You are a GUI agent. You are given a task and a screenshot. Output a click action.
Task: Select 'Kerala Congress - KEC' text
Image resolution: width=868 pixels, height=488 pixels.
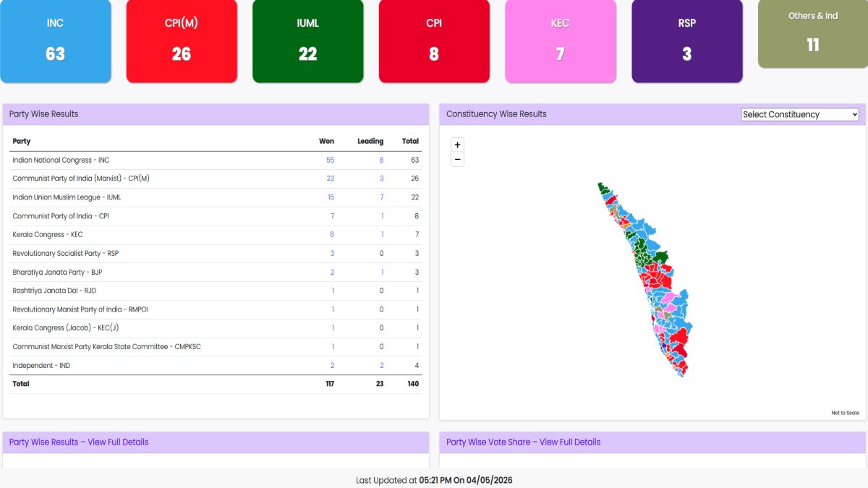(48, 234)
